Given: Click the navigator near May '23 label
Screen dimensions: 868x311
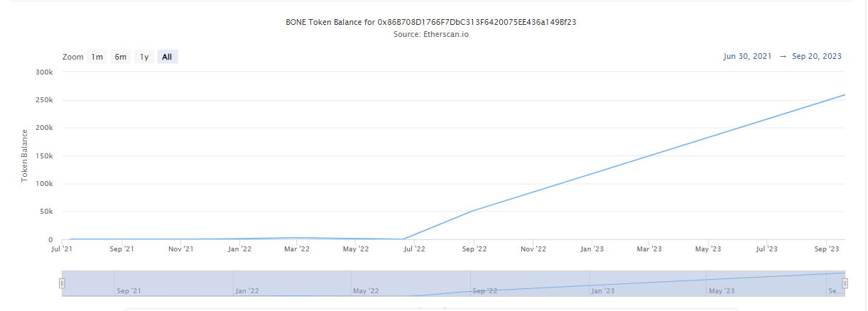Looking at the screenshot, I should [x=720, y=290].
